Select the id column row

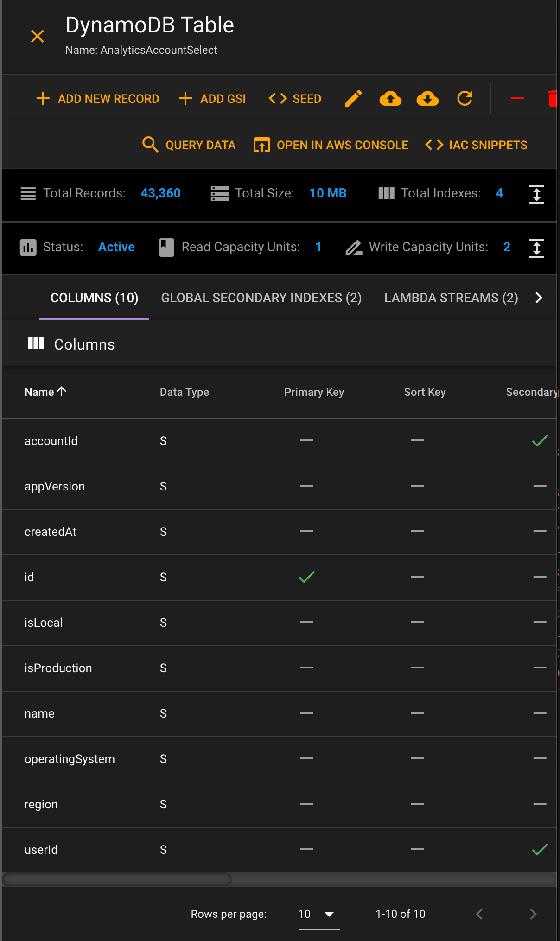pyautogui.click(x=279, y=577)
